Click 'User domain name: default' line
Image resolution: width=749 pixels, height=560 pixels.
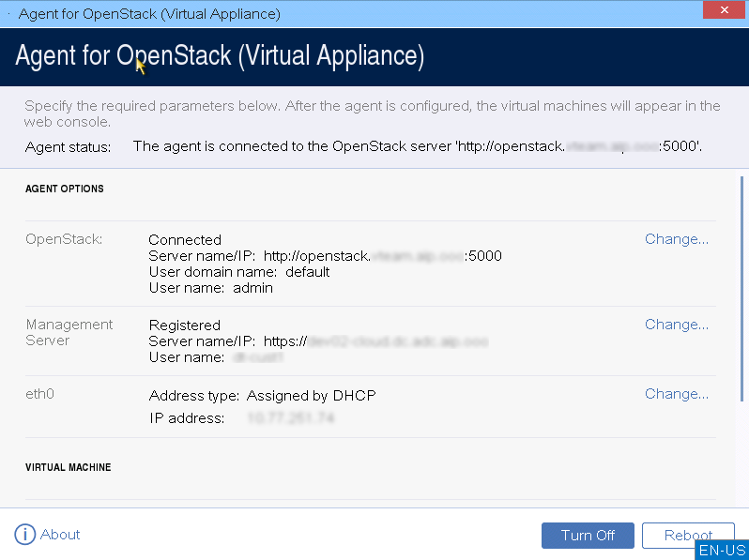[x=238, y=272]
